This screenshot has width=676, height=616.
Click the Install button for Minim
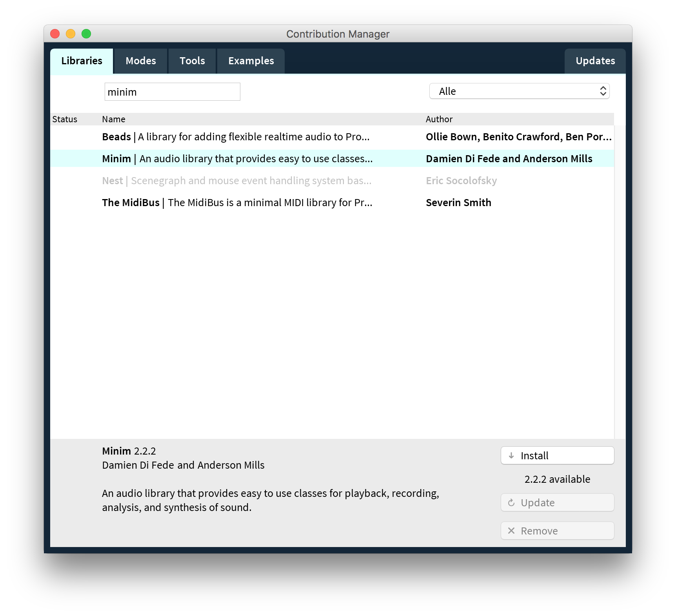(x=557, y=455)
